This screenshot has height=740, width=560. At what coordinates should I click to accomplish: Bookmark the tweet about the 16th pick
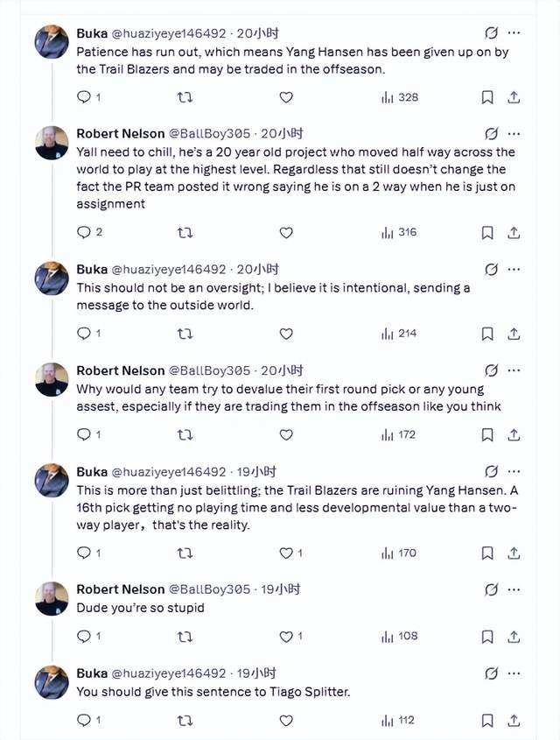(487, 553)
